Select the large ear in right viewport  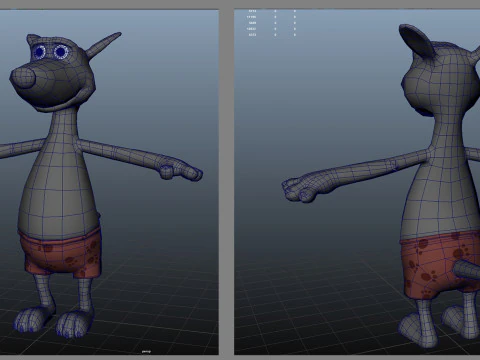coord(417,41)
